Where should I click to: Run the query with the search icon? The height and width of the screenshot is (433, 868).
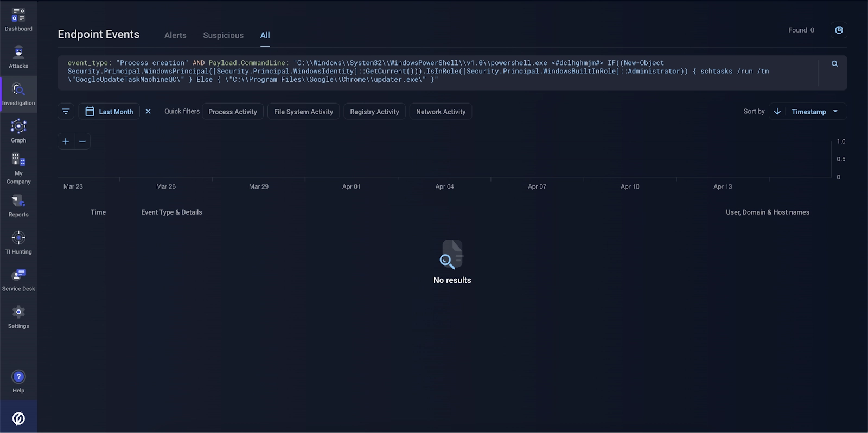(x=834, y=64)
